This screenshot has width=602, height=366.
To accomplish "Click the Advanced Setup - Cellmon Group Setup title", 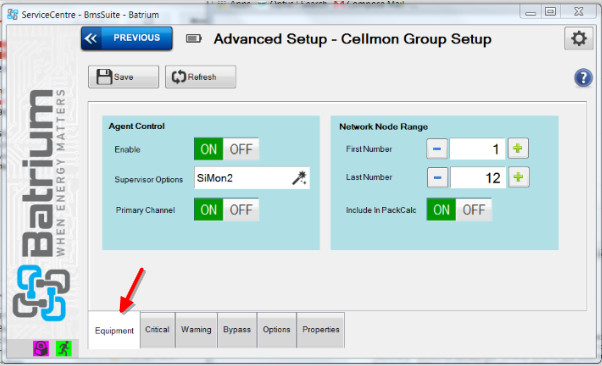I will (352, 39).
